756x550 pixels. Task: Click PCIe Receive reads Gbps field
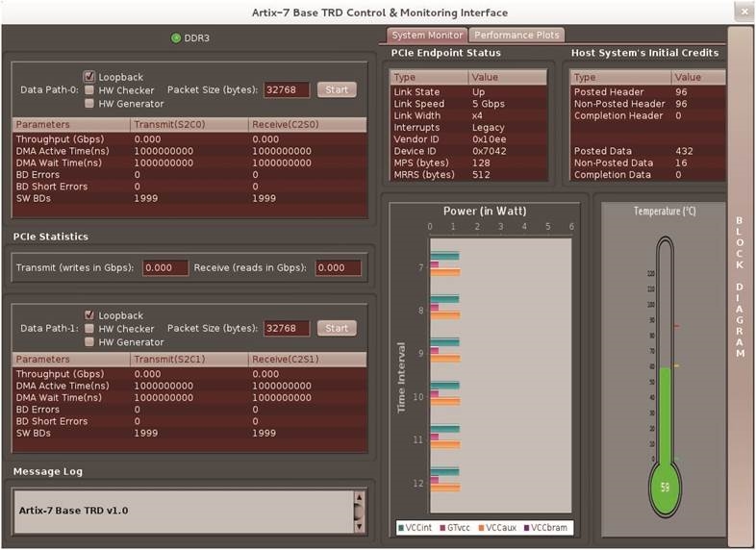[338, 268]
